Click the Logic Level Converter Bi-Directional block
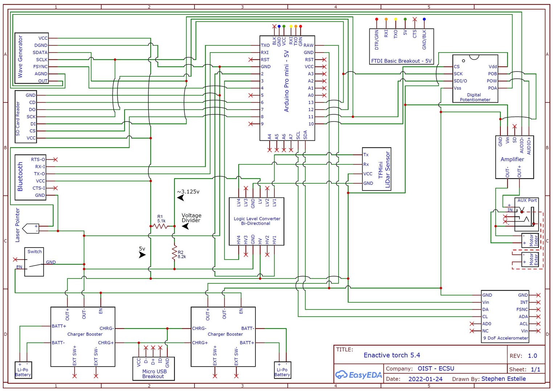 click(x=257, y=221)
